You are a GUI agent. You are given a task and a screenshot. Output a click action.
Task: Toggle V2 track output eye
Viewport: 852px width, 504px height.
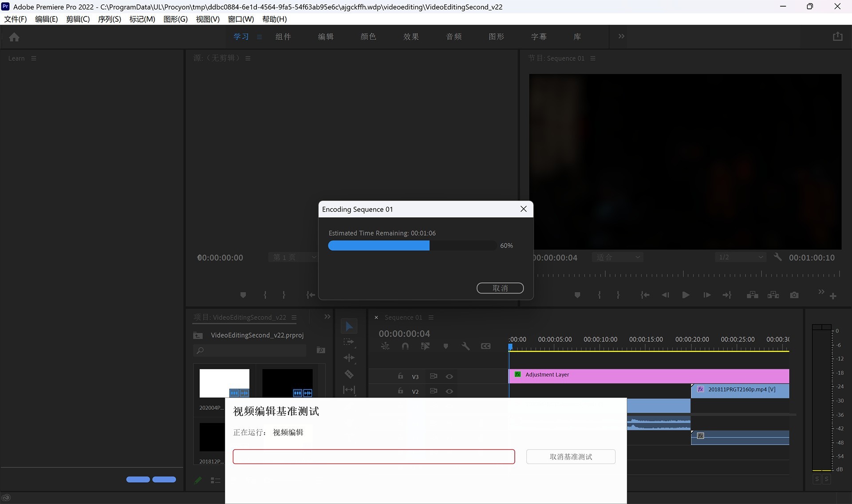click(450, 391)
